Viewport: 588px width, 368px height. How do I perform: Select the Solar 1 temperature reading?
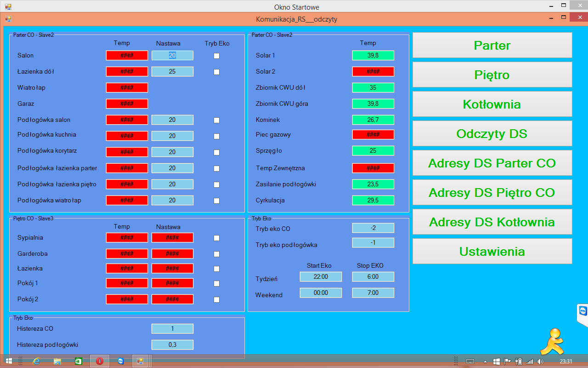pos(373,55)
